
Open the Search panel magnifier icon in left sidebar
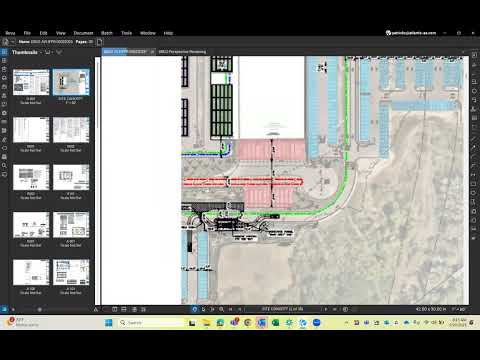tap(4, 165)
